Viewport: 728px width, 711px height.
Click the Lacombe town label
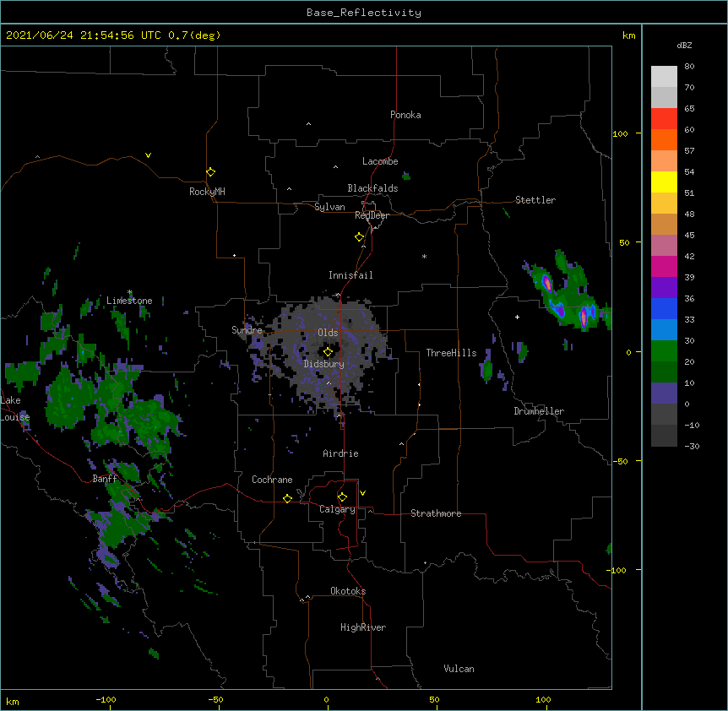380,161
